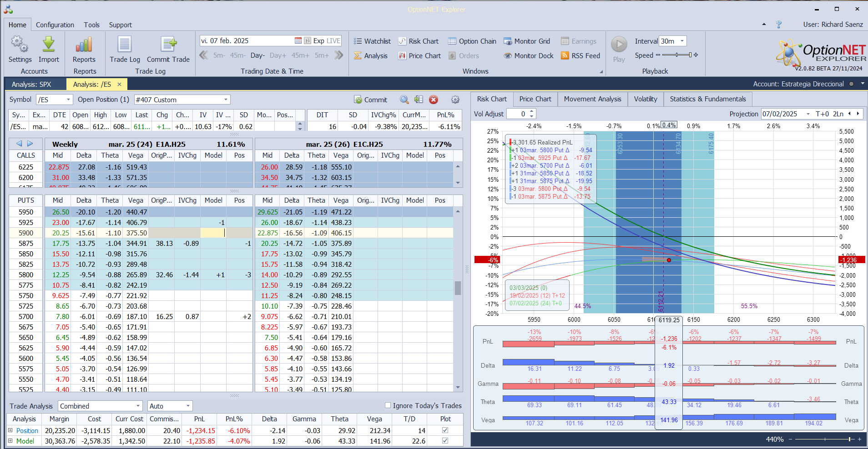Enable Ignore Today's Trades checkbox
868x449 pixels.
point(388,405)
